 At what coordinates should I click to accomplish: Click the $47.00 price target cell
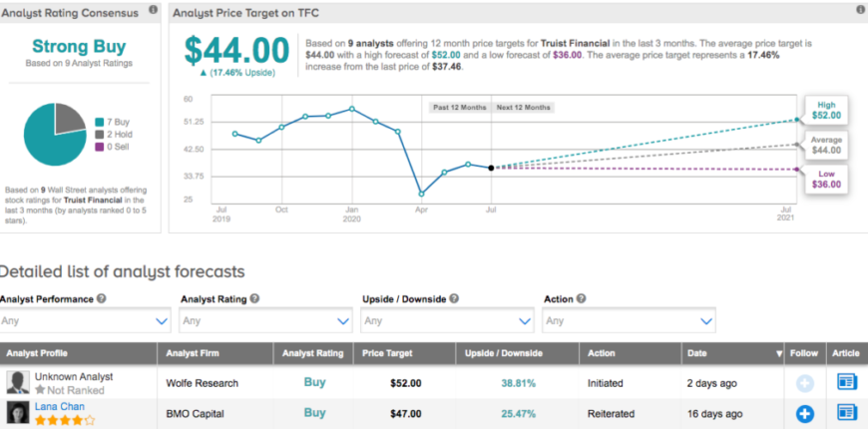(405, 413)
